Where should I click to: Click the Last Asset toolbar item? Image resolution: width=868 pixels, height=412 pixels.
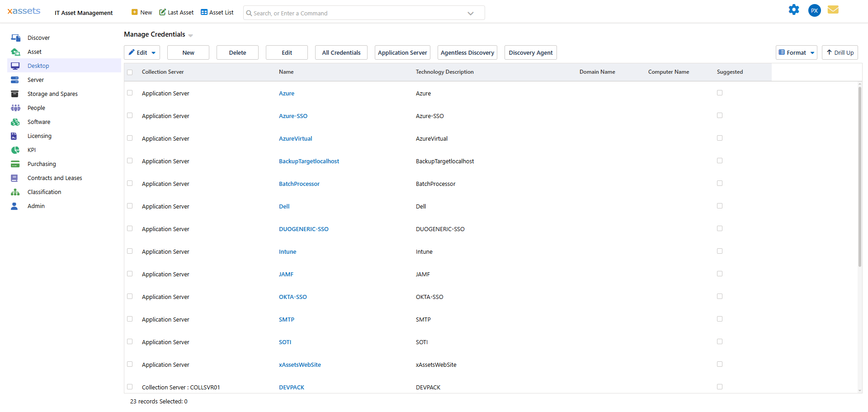coord(176,12)
